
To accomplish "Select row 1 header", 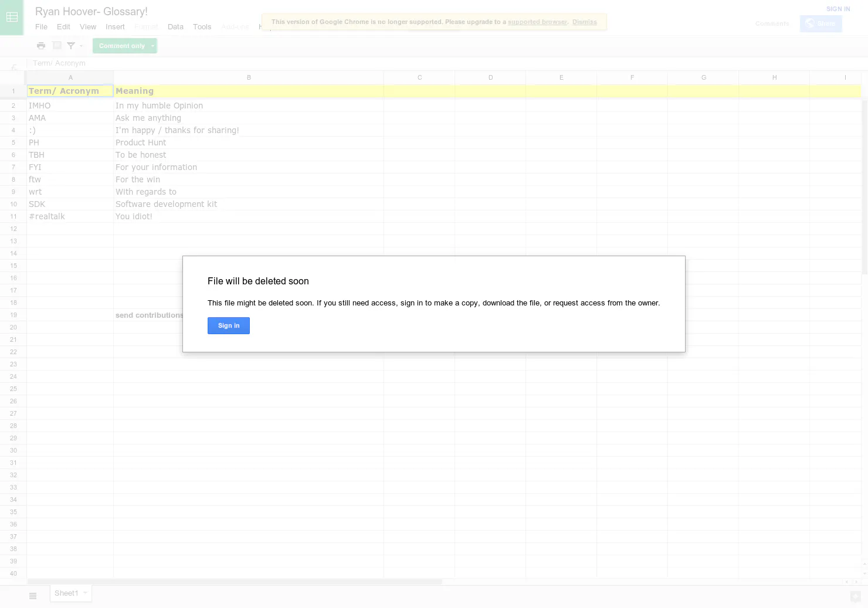I will click(13, 91).
